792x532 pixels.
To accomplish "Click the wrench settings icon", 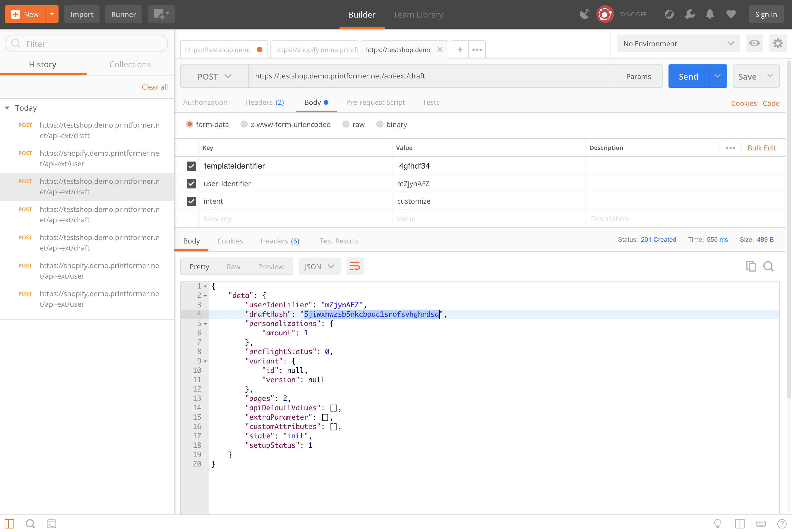I will tap(690, 14).
